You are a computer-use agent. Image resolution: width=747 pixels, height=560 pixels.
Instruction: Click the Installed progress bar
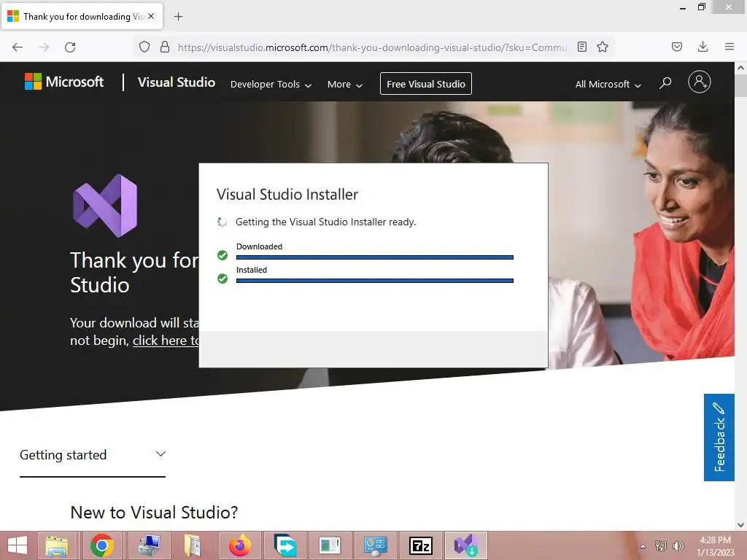click(374, 281)
